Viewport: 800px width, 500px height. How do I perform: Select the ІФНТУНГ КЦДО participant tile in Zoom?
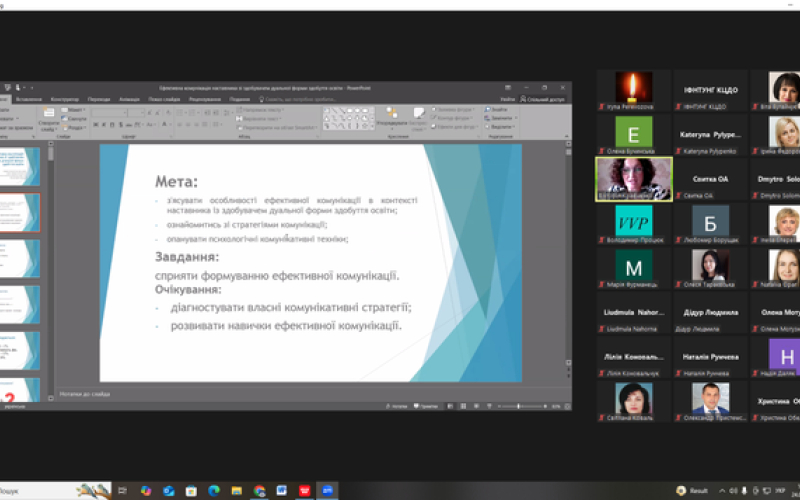[710, 90]
